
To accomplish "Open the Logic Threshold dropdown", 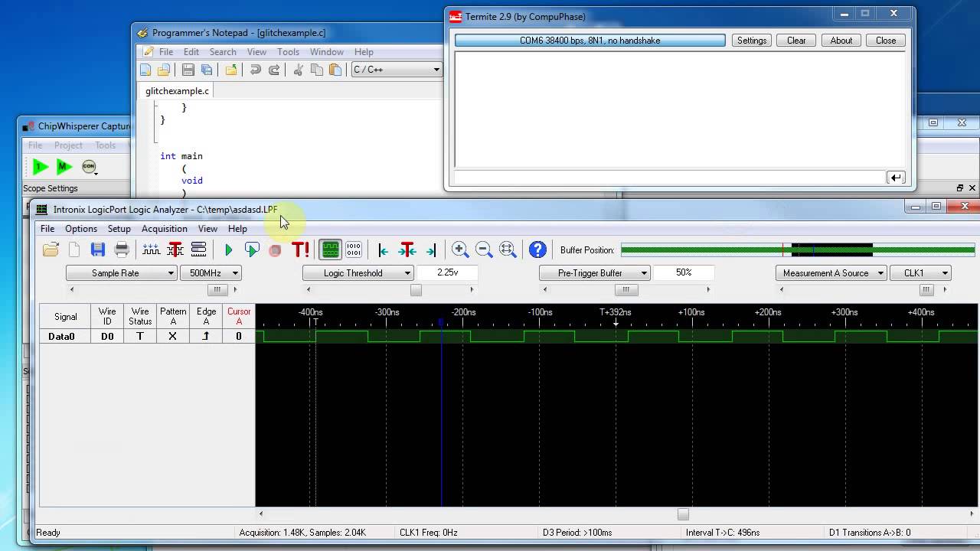I will (x=358, y=273).
